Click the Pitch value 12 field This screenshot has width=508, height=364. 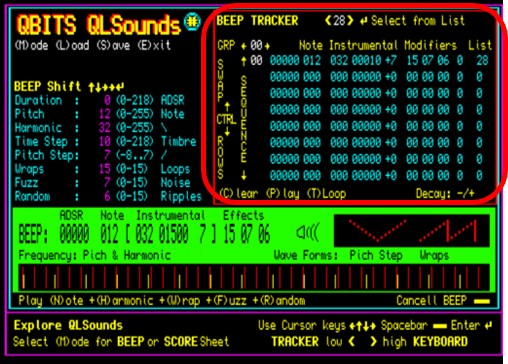[x=105, y=114]
